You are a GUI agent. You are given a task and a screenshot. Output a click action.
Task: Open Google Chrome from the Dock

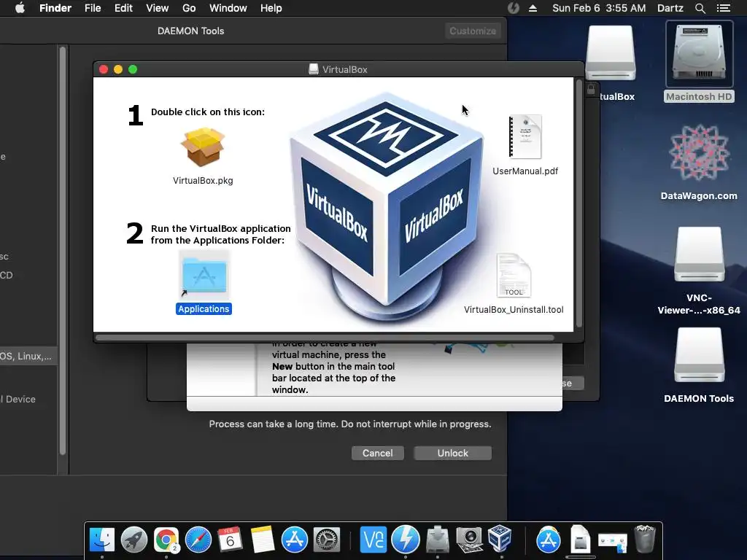click(x=166, y=540)
